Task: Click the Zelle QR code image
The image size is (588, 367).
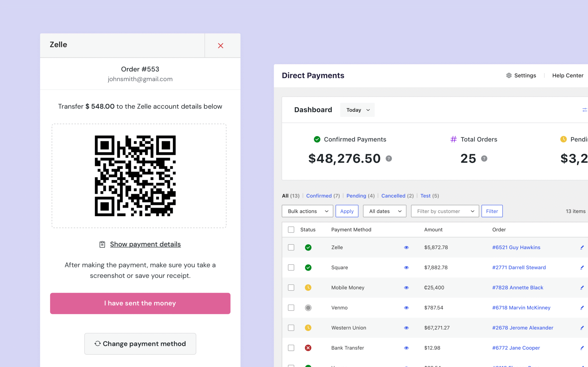Action: [135, 176]
